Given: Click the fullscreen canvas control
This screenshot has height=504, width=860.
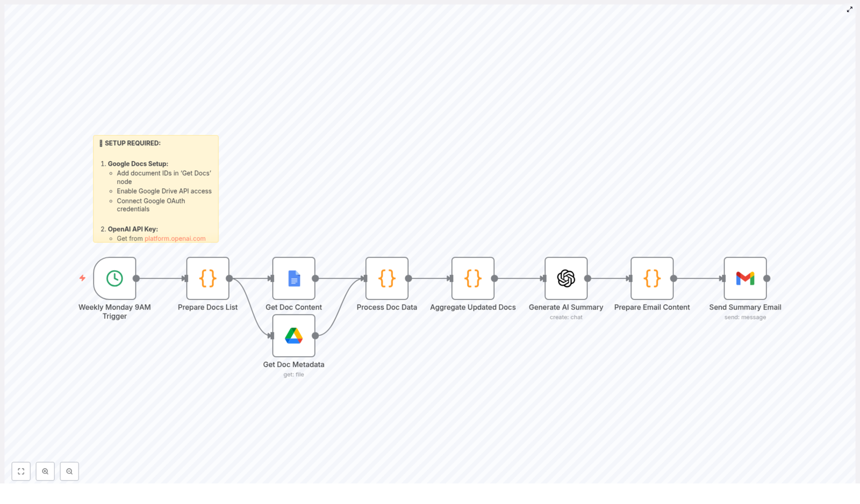Looking at the screenshot, I should 21,471.
